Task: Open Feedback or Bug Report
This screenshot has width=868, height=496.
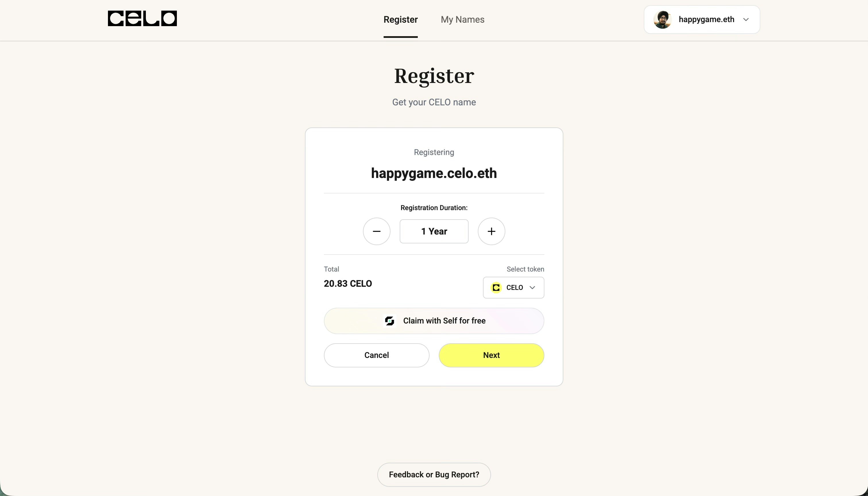Action: [434, 474]
